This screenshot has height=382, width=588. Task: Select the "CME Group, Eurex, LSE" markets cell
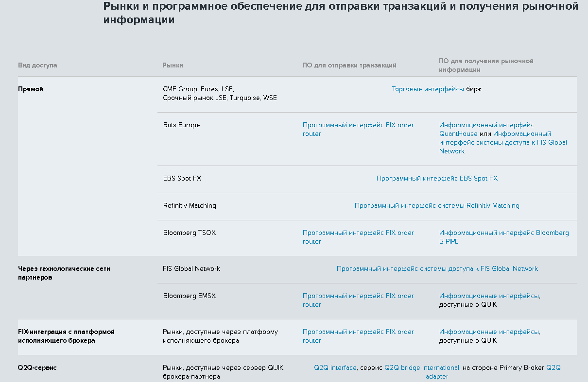click(220, 94)
